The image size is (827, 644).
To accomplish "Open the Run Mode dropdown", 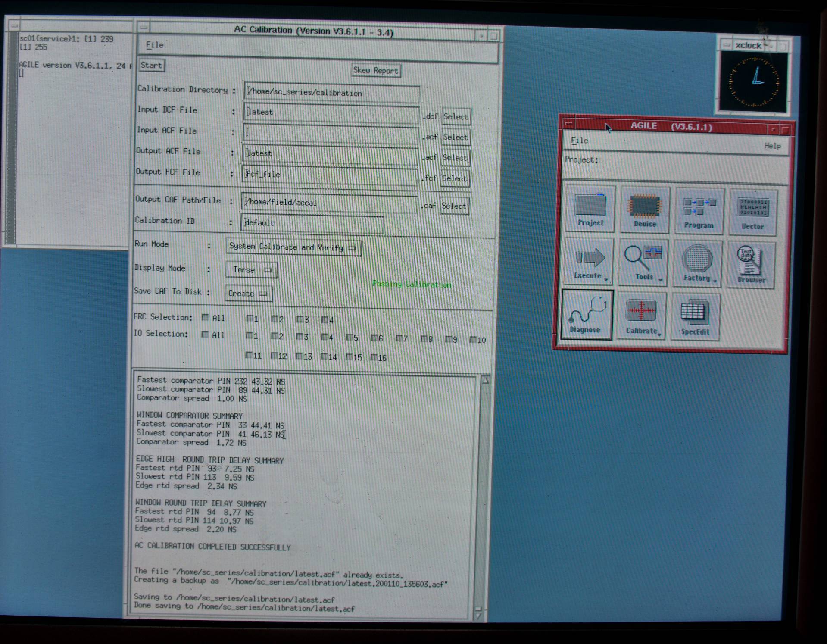I will (x=293, y=247).
